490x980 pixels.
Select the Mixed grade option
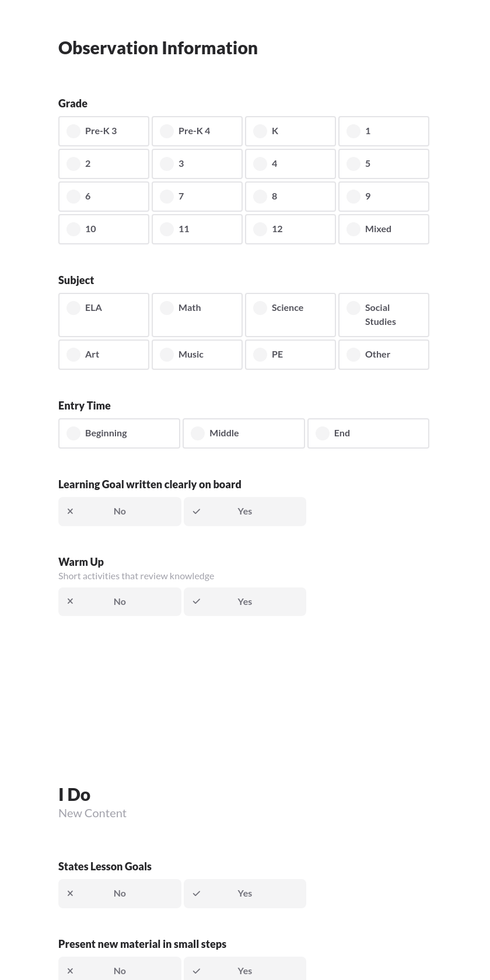pyautogui.click(x=383, y=229)
